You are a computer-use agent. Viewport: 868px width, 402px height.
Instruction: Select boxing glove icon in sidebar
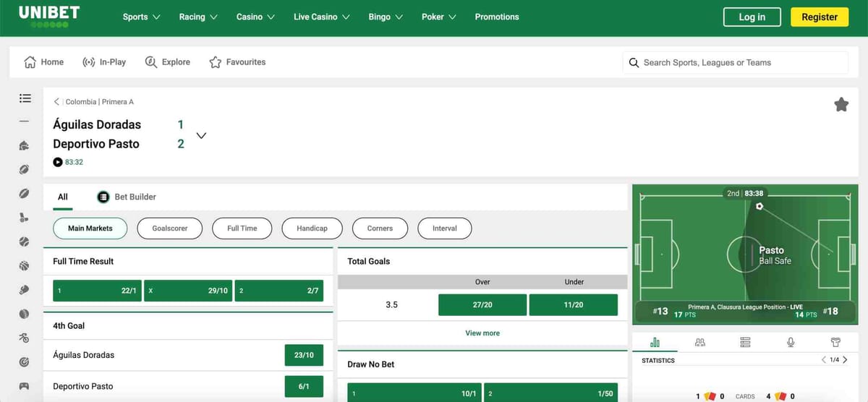[25, 289]
